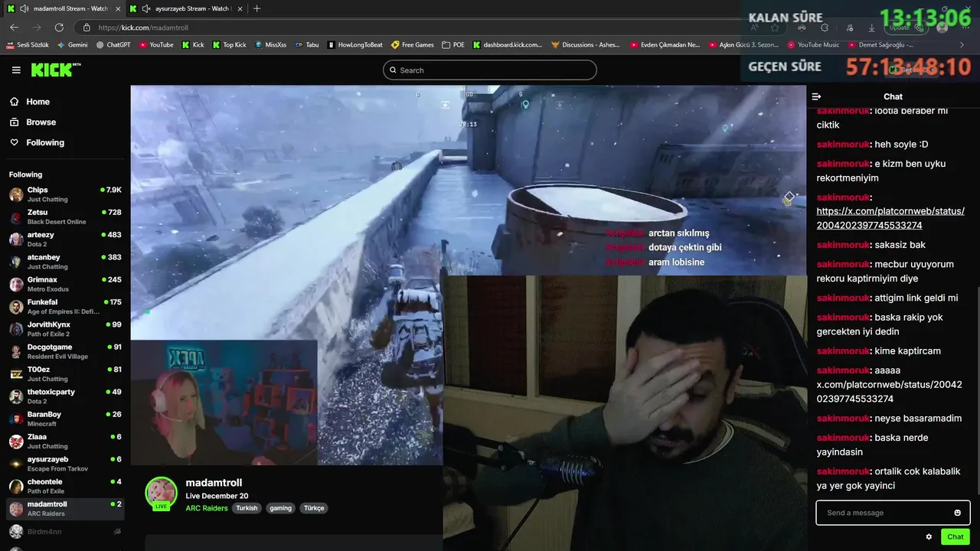Open Grimnax channel in Following list
This screenshot has height=551, width=980.
pyautogui.click(x=65, y=284)
